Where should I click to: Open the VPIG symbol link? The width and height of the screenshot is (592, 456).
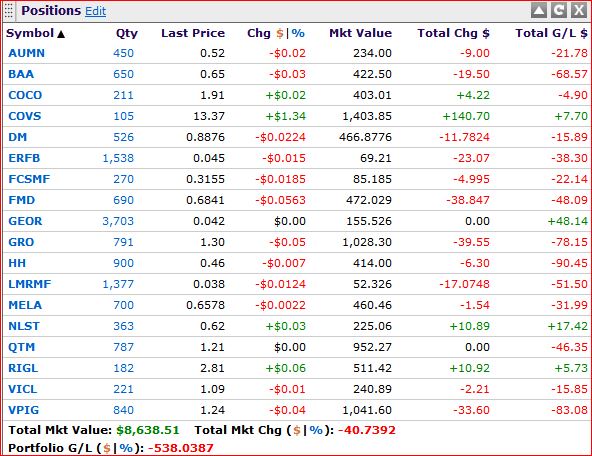[23, 410]
